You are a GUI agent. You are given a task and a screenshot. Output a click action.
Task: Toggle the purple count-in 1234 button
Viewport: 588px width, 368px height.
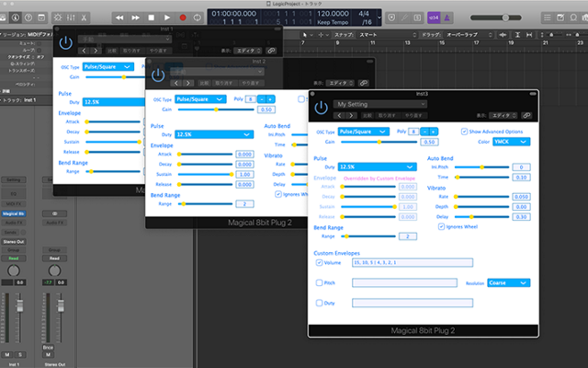point(434,17)
